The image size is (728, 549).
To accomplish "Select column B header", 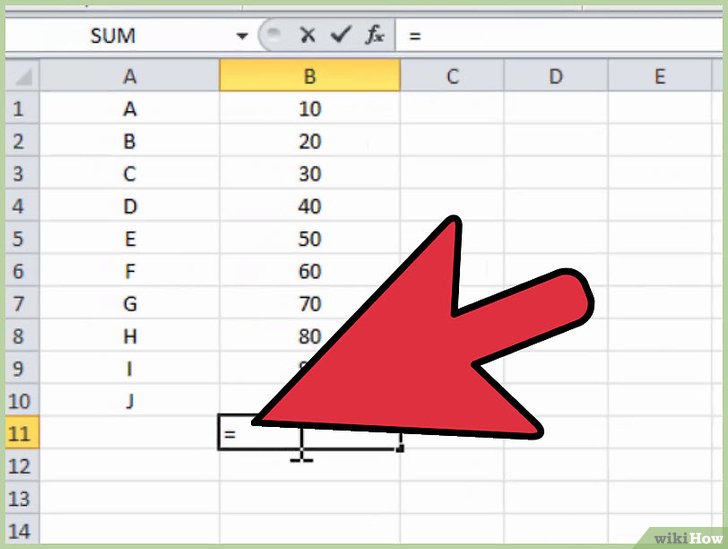I will pos(309,76).
